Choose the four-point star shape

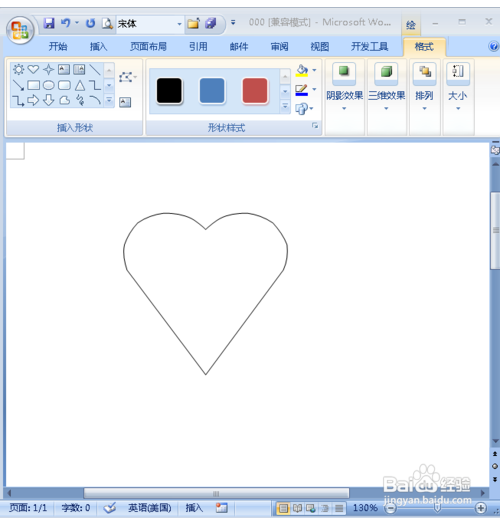49,69
